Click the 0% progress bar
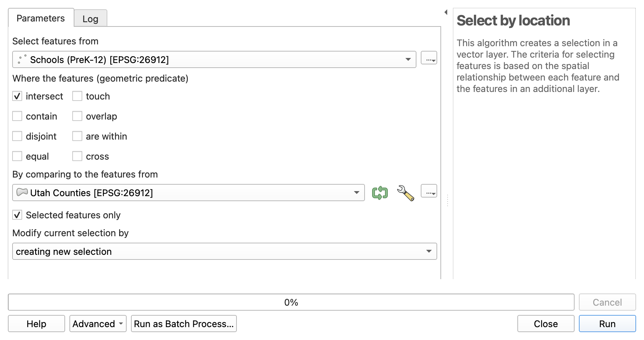 click(x=291, y=302)
